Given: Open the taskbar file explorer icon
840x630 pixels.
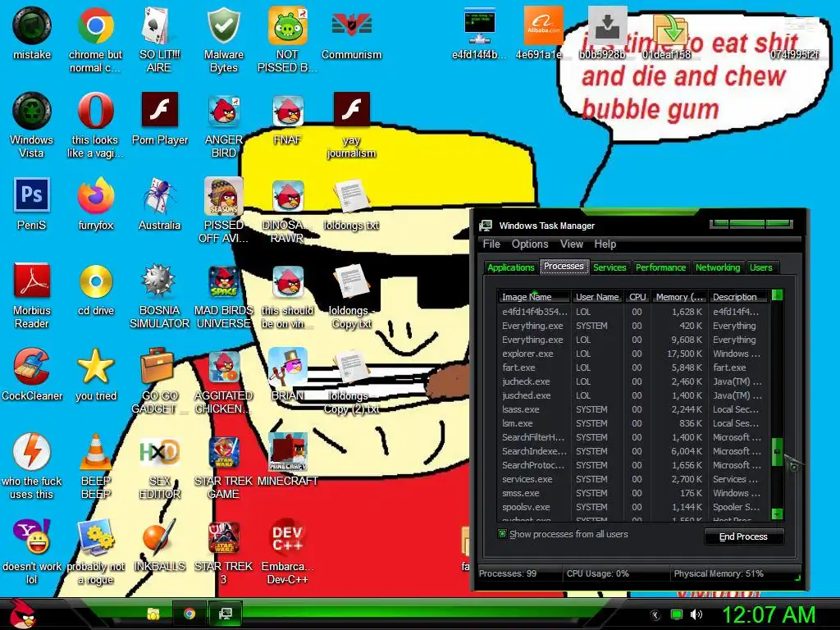Looking at the screenshot, I should coord(153,614).
